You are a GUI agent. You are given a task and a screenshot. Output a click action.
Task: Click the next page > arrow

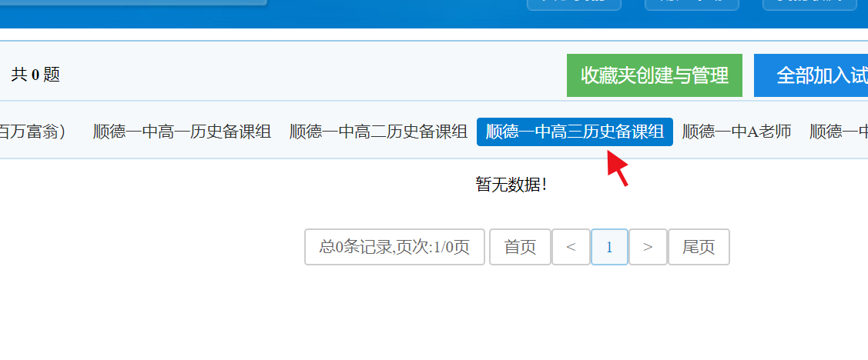click(x=648, y=247)
